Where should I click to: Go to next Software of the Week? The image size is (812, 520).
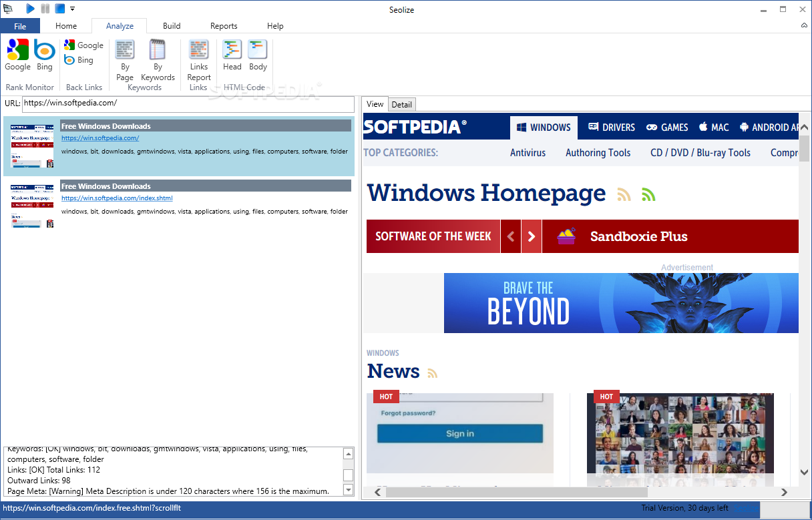pos(532,236)
